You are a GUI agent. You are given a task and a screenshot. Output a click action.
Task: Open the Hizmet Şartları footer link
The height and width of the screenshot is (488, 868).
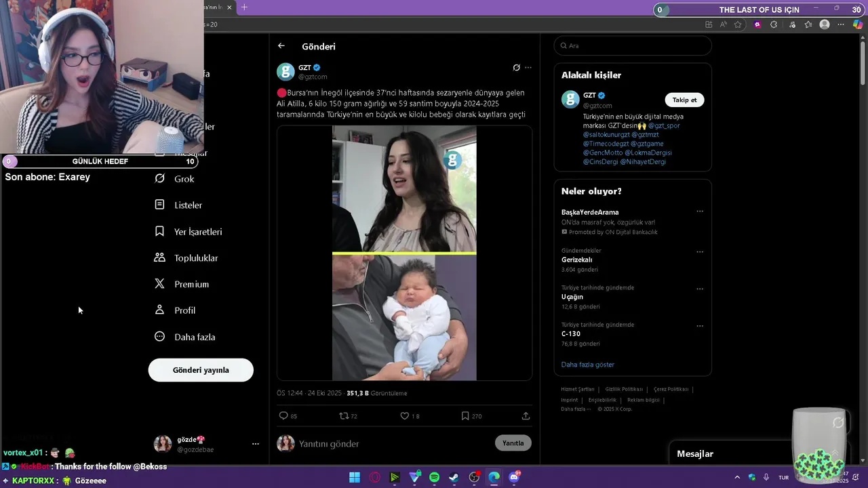pyautogui.click(x=577, y=389)
